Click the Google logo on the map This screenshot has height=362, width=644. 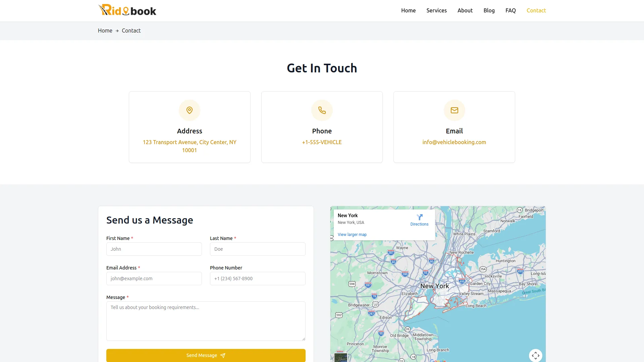pos(439,360)
